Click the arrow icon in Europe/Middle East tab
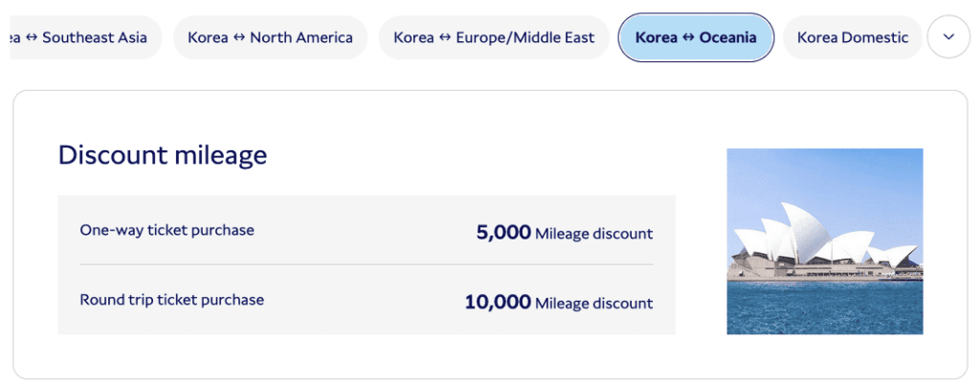The image size is (980, 385). [445, 38]
